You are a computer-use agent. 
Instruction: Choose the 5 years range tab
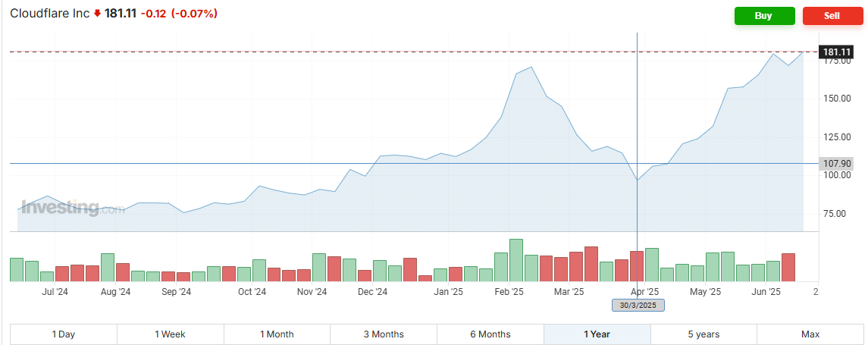click(703, 334)
